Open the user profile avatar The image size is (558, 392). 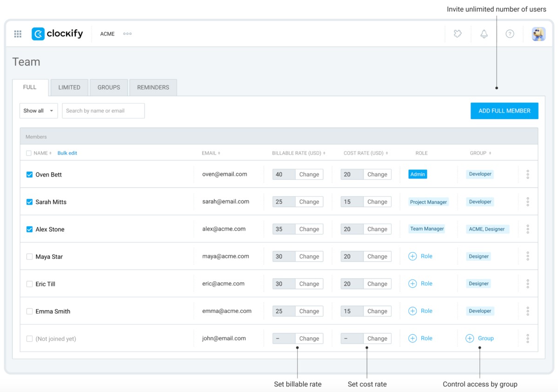(538, 34)
